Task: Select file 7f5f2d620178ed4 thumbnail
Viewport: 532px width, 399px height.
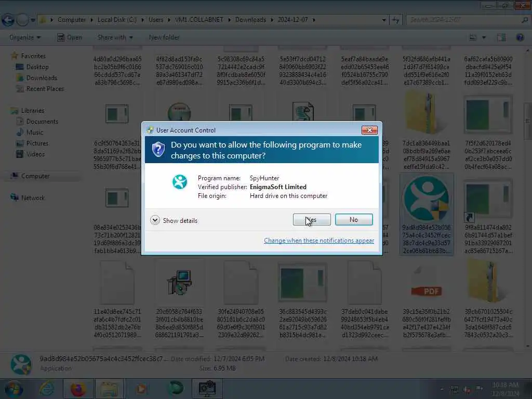Action: 488,114
